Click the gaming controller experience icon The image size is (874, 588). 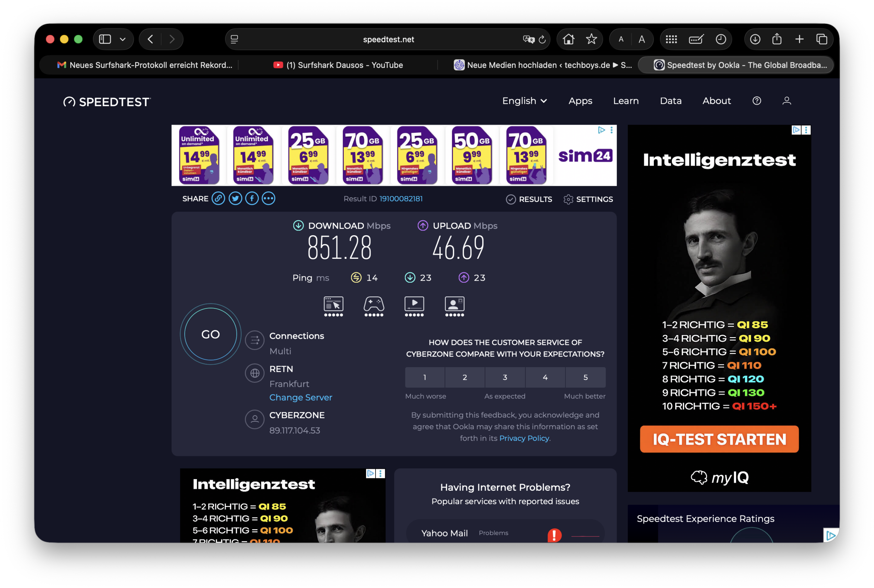374,306
